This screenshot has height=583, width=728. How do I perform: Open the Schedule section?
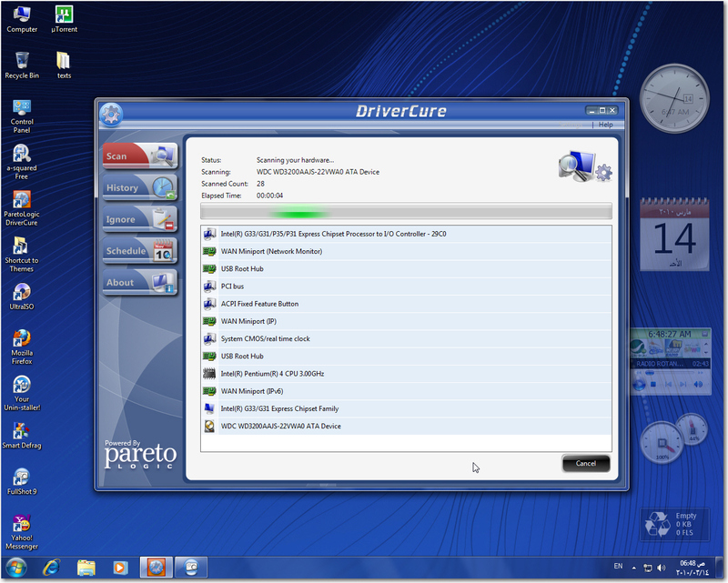tap(140, 251)
